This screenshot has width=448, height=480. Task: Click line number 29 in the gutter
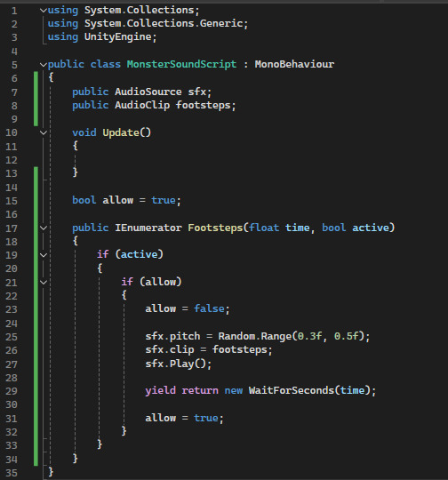pos(12,391)
